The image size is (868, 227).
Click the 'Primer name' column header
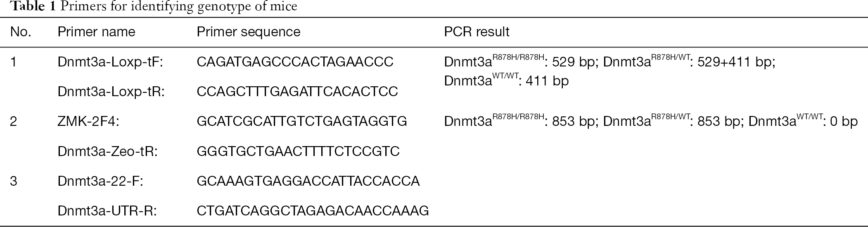(x=96, y=32)
